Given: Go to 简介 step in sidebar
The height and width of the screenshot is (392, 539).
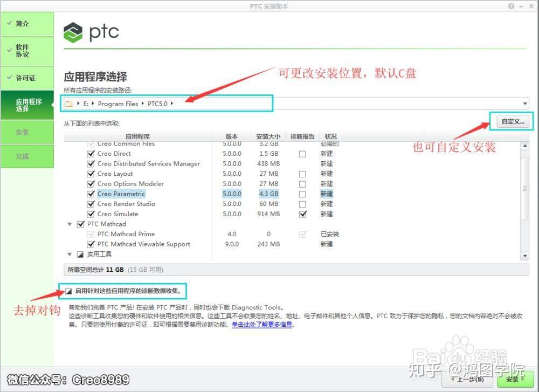Looking at the screenshot, I should click(27, 24).
